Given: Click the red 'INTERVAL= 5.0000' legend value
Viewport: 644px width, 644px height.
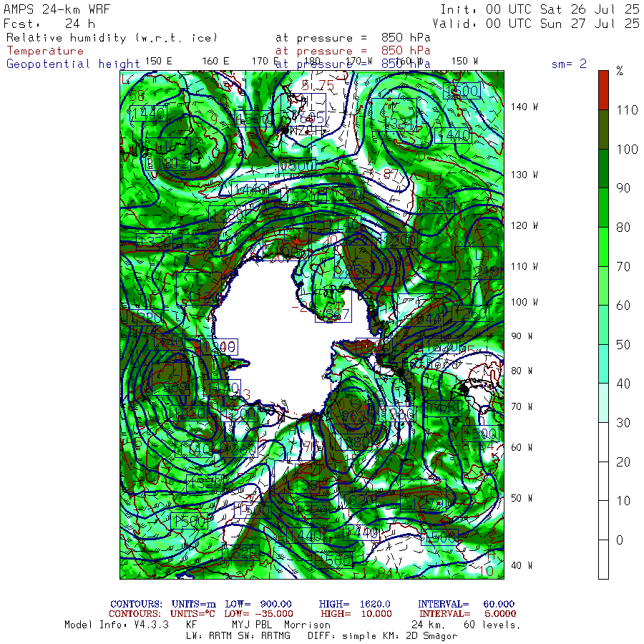Looking at the screenshot, I should click(468, 614).
